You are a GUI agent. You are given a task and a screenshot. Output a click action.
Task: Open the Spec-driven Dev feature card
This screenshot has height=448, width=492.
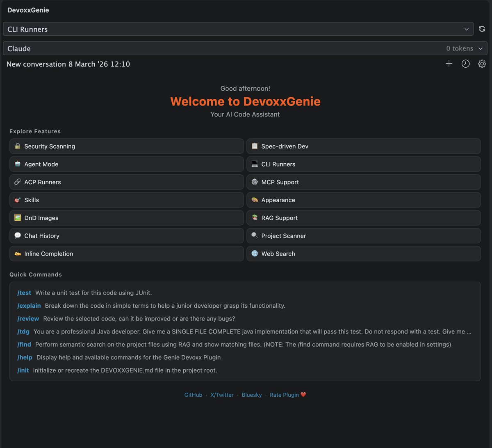coord(364,146)
